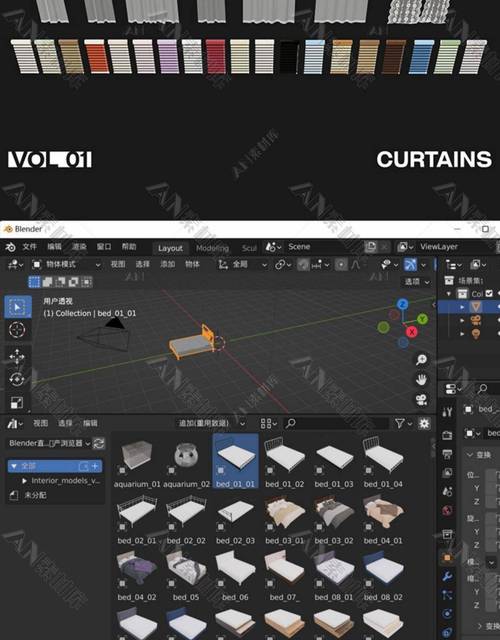Viewport: 500px width, 640px height.
Task: Open the 3D viewport editor type menu
Action: tap(16, 264)
